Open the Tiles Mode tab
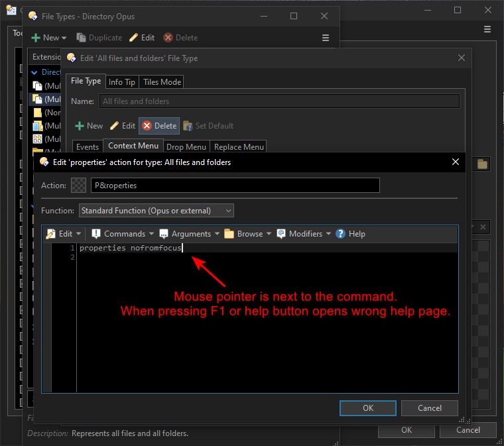 (162, 82)
